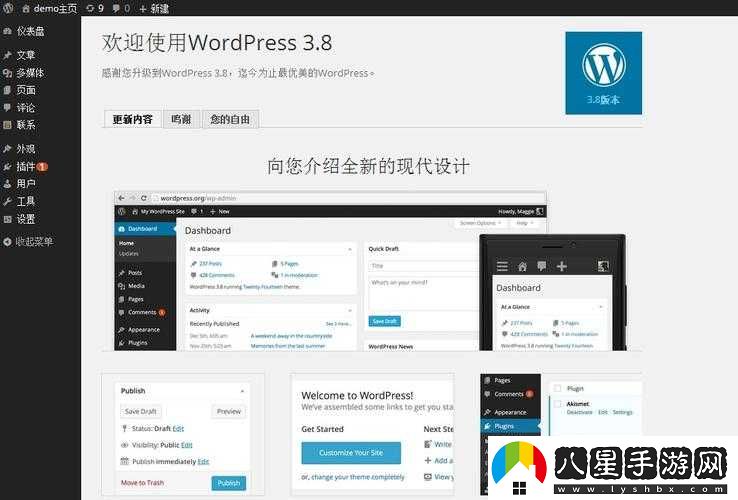This screenshot has width=738, height=500.
Task: Click the Welcome to WordPress preview image
Action: click(x=372, y=435)
